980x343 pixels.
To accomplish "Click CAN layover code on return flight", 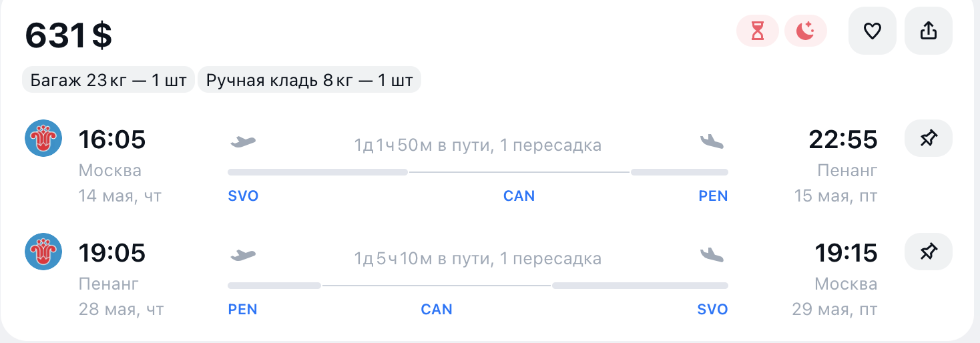I will click(x=437, y=310).
